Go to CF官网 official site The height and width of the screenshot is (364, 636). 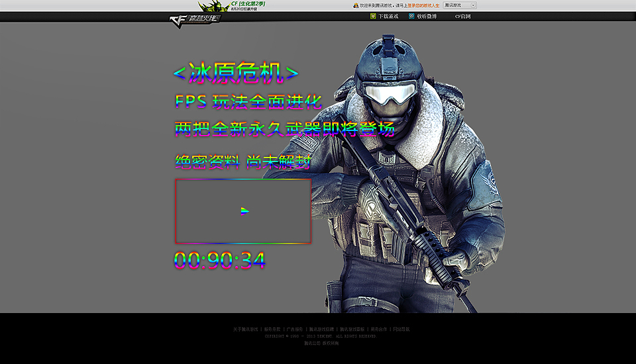[x=463, y=16]
